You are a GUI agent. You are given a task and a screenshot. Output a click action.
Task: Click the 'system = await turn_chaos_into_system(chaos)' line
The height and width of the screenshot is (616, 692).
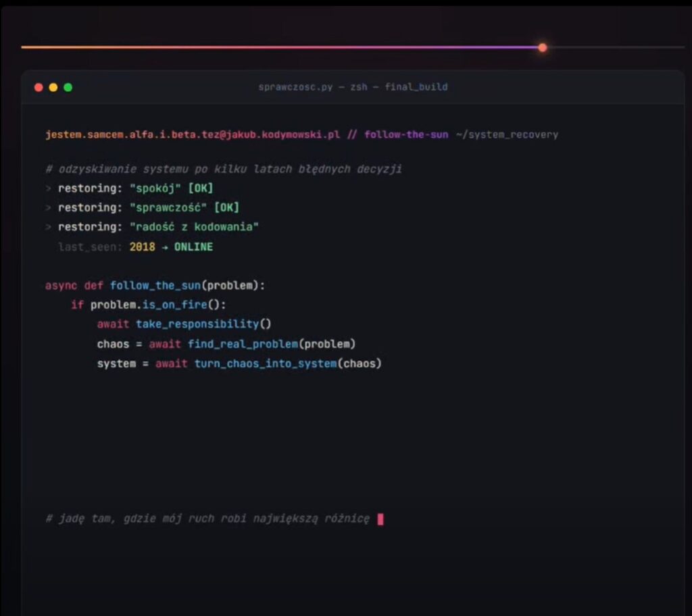click(x=239, y=363)
